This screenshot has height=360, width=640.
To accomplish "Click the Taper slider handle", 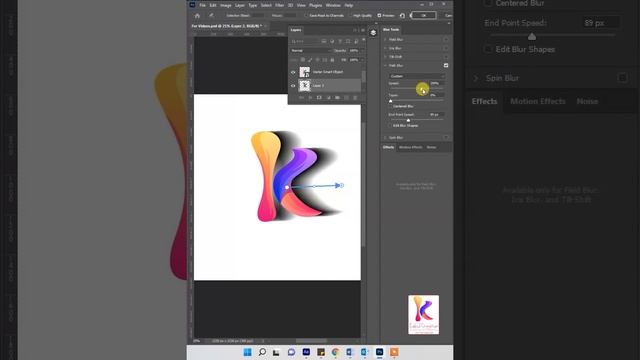I will coord(391,100).
